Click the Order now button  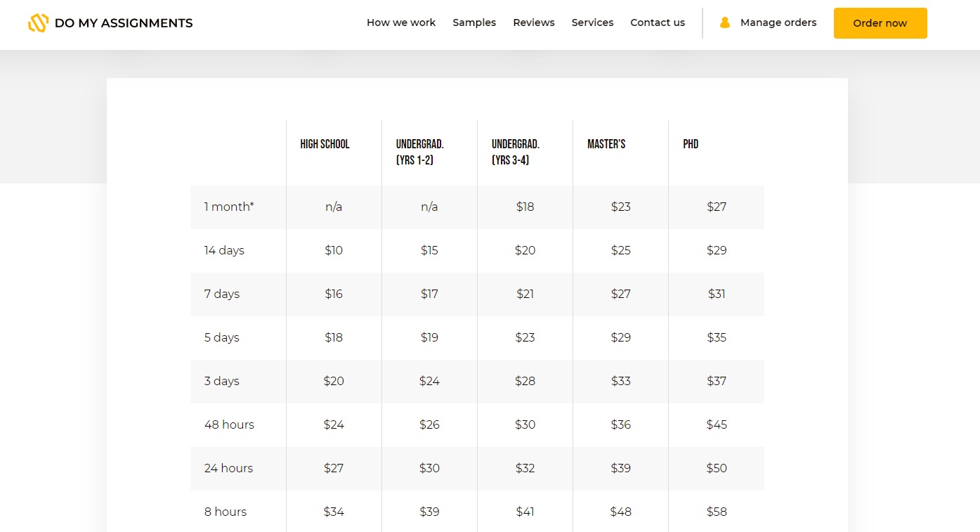pos(880,23)
